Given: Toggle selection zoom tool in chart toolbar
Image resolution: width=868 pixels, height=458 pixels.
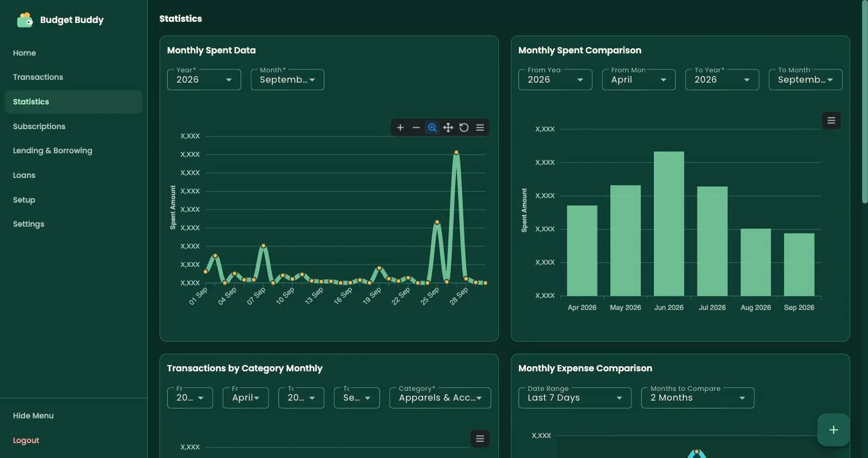Looking at the screenshot, I should (x=432, y=127).
